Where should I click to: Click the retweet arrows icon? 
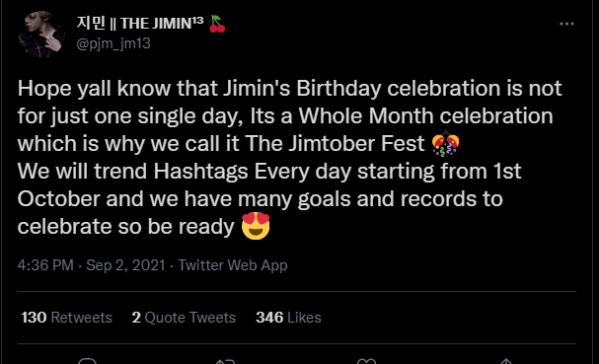pos(225,361)
